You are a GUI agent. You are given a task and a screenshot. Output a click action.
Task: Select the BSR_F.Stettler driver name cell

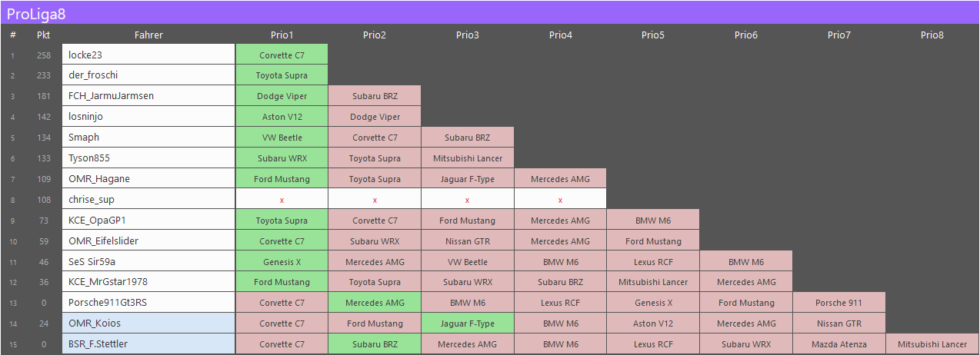(x=148, y=344)
